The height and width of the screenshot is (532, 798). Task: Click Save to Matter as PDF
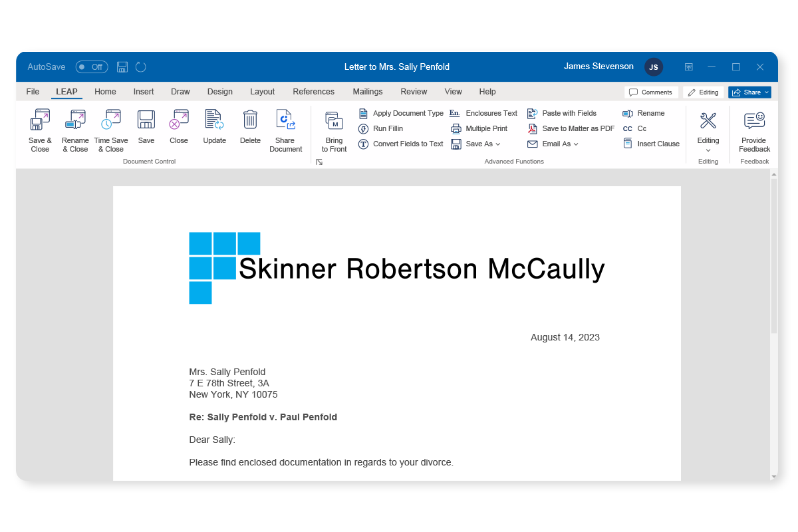(x=571, y=128)
